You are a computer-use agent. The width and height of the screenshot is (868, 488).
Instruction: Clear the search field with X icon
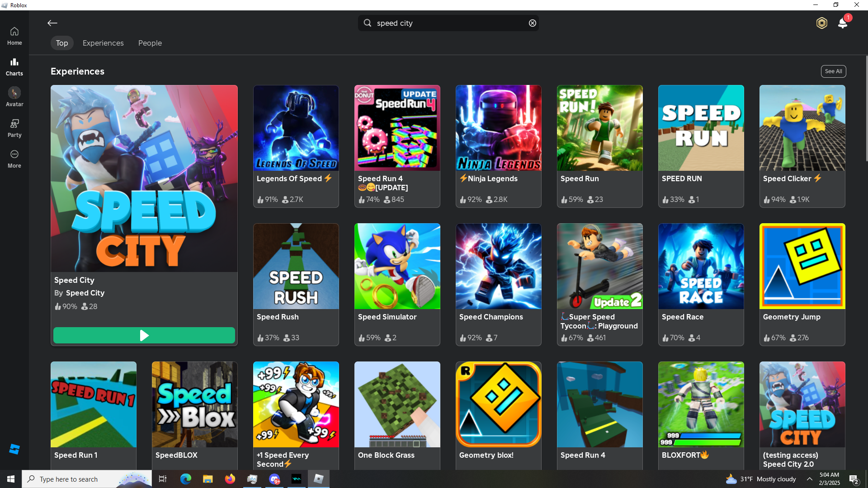click(x=533, y=23)
